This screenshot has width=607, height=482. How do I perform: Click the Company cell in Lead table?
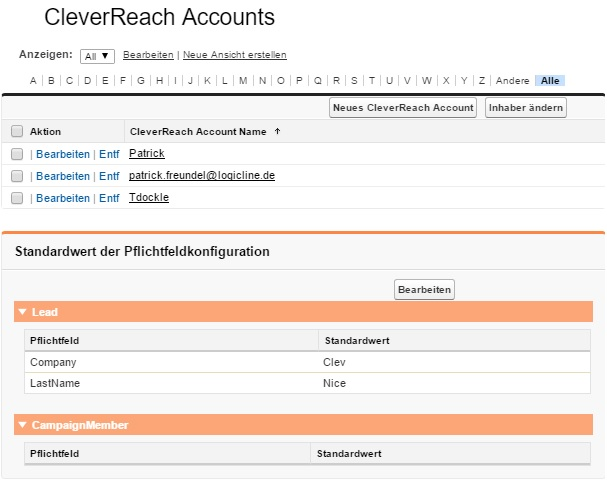(53, 362)
